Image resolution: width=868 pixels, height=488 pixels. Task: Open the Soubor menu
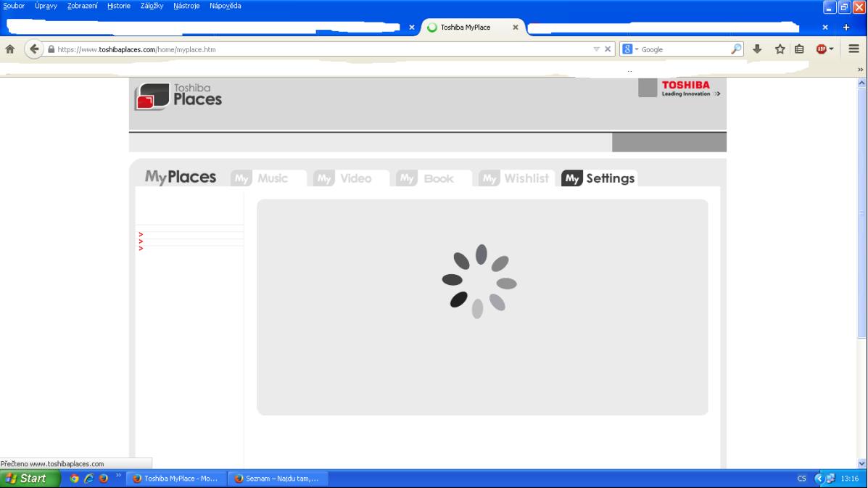(14, 6)
